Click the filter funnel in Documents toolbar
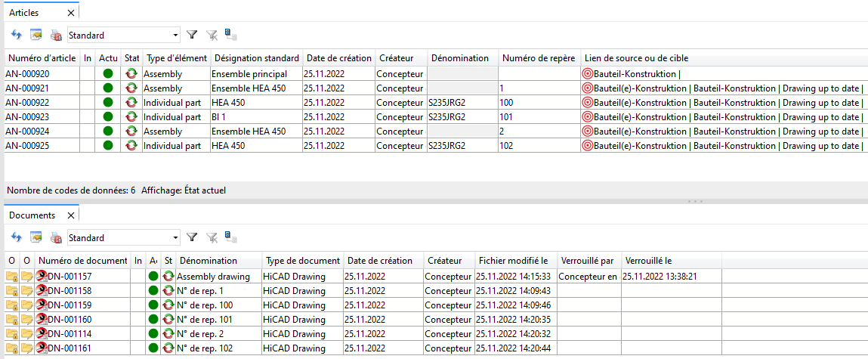 coord(192,238)
